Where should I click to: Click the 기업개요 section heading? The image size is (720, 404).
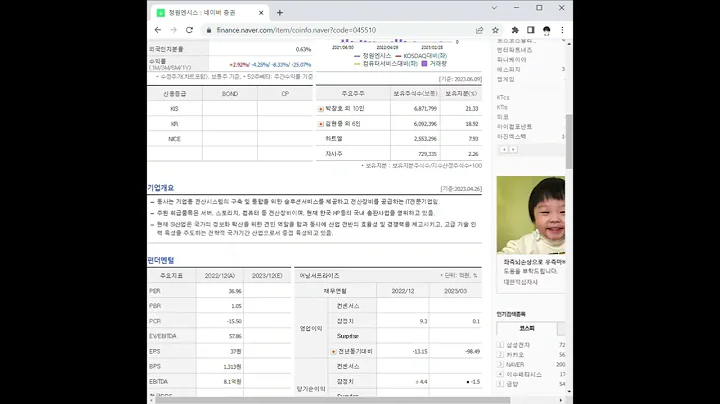(x=161, y=188)
